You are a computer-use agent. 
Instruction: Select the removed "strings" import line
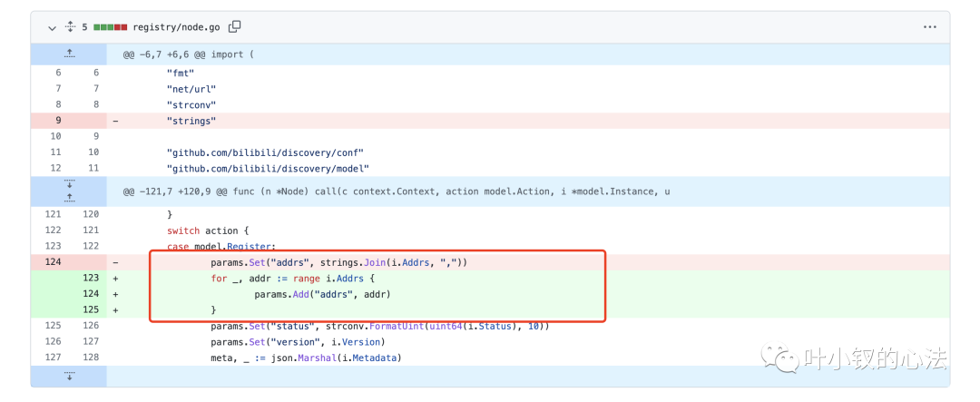pyautogui.click(x=191, y=121)
